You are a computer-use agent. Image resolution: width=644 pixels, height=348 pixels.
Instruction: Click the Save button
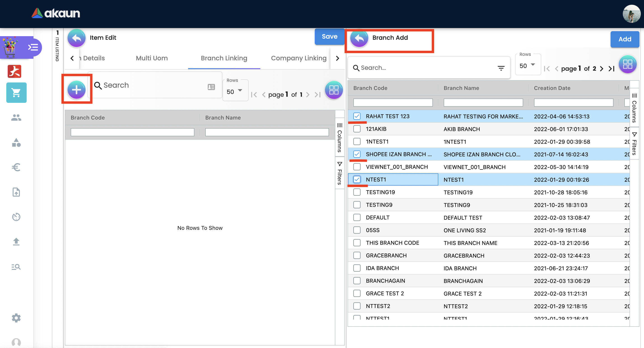(x=329, y=37)
